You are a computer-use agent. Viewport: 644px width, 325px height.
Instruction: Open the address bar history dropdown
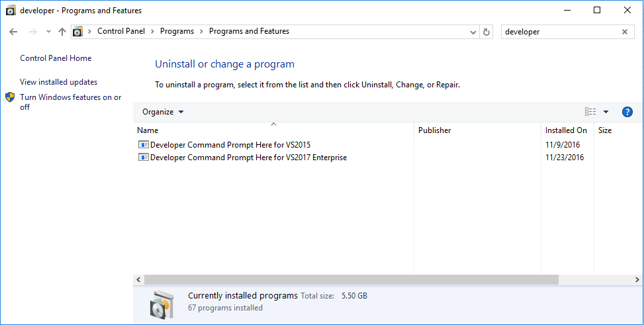(473, 32)
